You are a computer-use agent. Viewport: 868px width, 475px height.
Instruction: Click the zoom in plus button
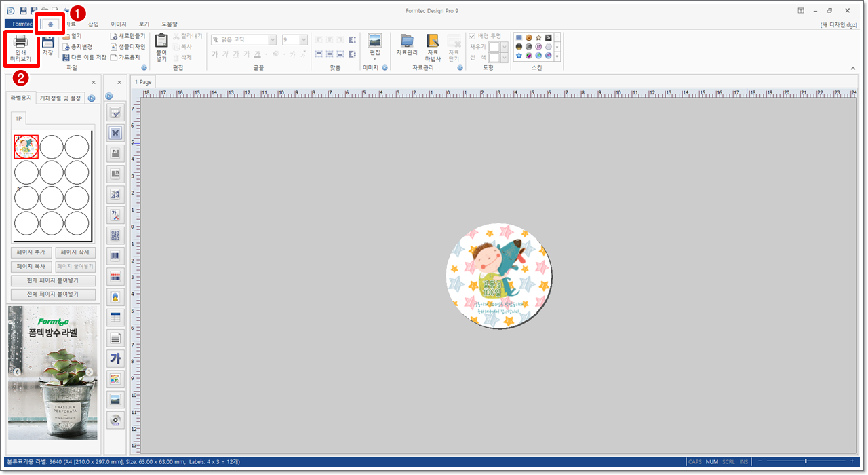pyautogui.click(x=852, y=461)
